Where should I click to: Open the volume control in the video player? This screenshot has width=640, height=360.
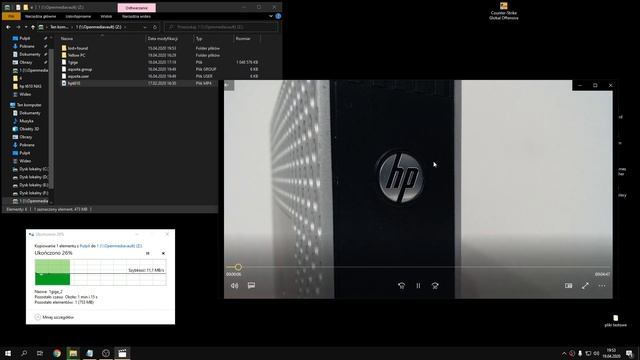[x=235, y=286]
